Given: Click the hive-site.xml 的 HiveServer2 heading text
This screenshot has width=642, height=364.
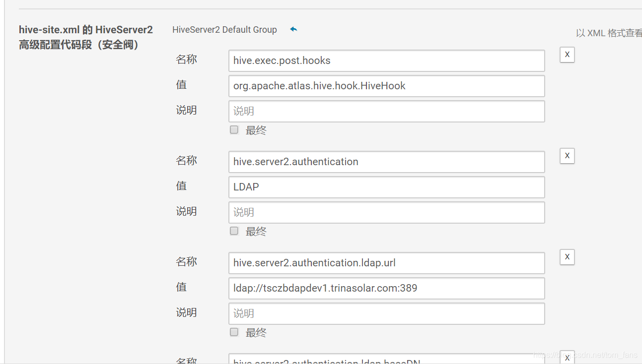Looking at the screenshot, I should (86, 30).
